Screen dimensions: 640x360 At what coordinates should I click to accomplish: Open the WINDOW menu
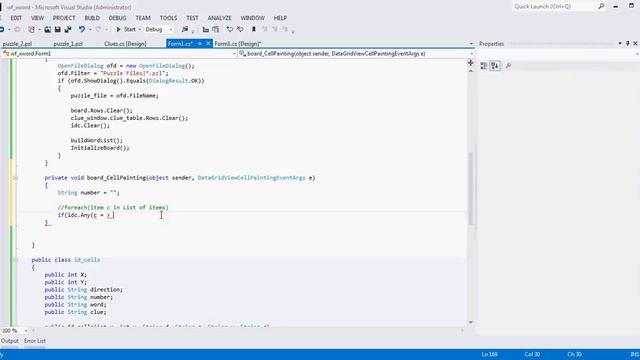click(x=252, y=18)
